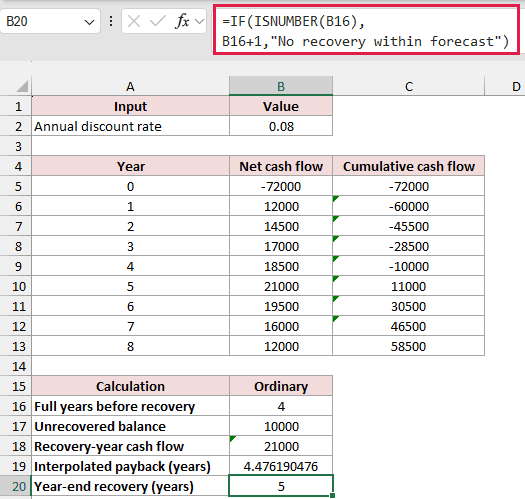Select net cash flow 19500
The height and width of the screenshot is (499, 525).
click(x=281, y=306)
